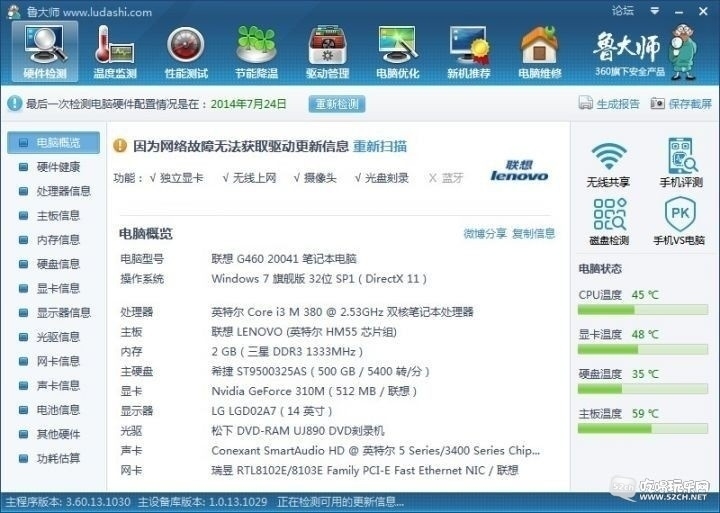This screenshot has width=720, height=513.
Task: Open the title bar dropdown menu arrow
Action: (x=655, y=11)
